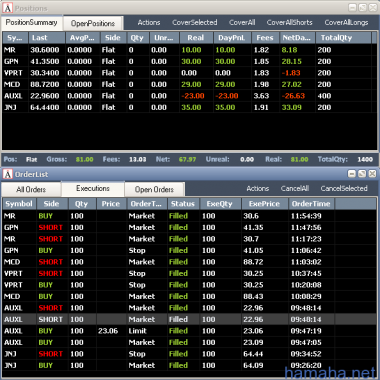Select the MR SHORT order at 11:17:23
The image size is (380, 380).
190,239
